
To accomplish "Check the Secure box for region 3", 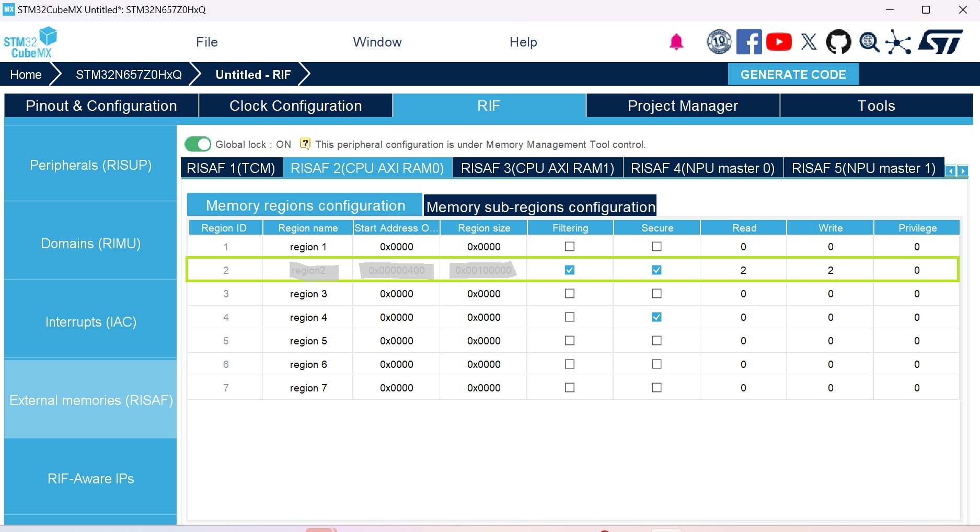I will (657, 294).
